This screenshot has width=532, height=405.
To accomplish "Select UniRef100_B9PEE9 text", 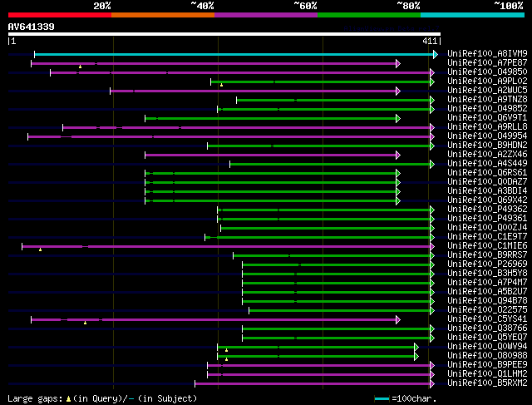I will 487,365.
